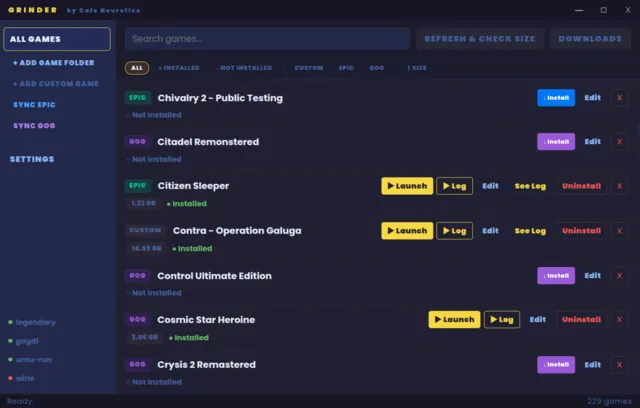Uninstall Contra - Operation Galuga

click(x=581, y=231)
